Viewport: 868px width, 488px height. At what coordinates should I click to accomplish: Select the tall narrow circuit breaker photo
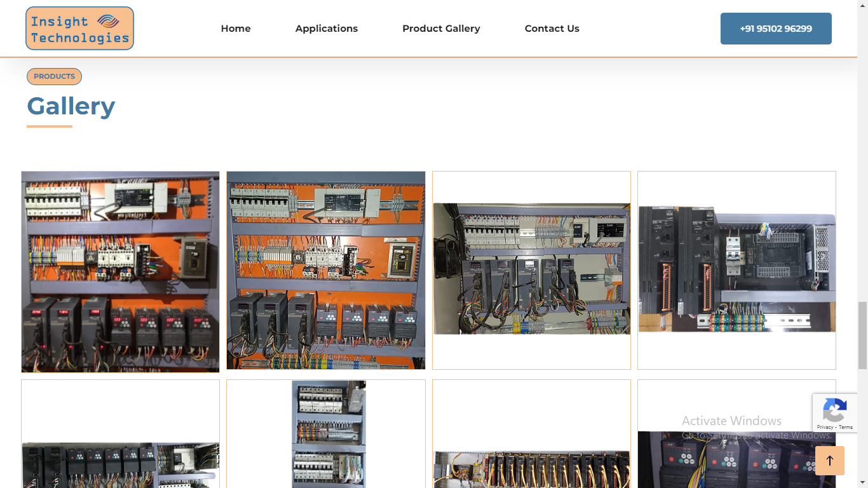[329, 434]
